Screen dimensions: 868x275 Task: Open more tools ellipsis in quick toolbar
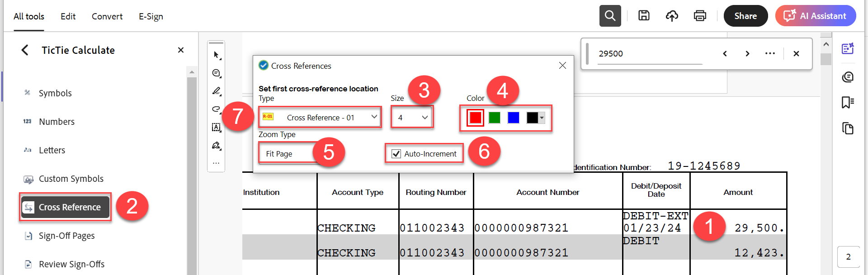[x=216, y=163]
